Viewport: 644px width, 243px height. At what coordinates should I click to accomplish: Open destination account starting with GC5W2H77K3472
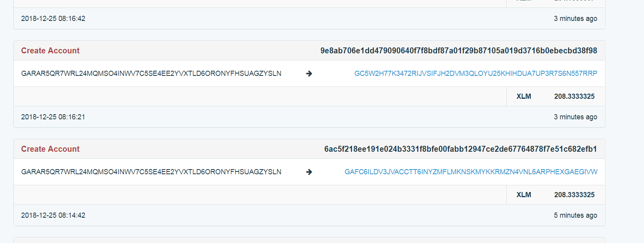coord(476,73)
